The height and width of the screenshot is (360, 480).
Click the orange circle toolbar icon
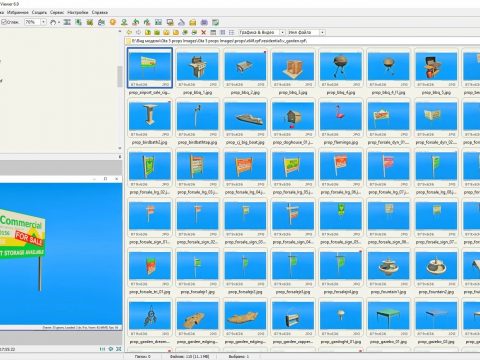tap(113, 22)
